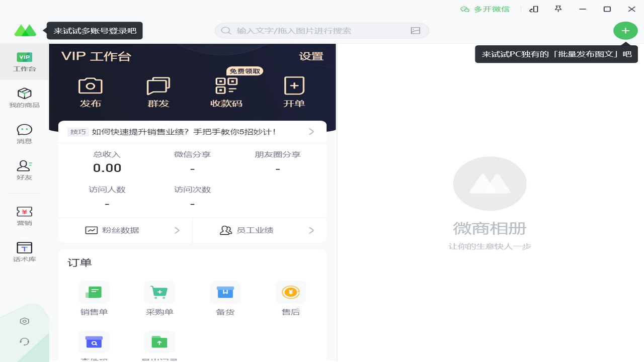Open 售后 after-sales service

tap(291, 292)
